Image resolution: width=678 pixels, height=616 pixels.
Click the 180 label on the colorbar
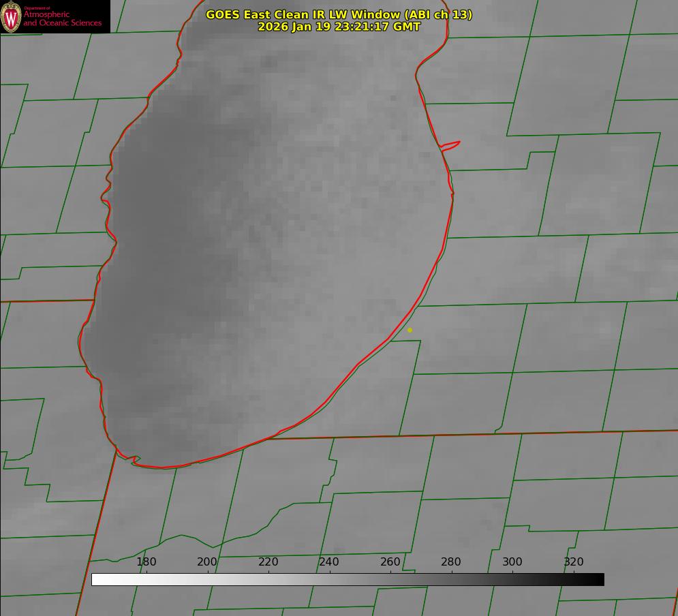click(x=147, y=562)
